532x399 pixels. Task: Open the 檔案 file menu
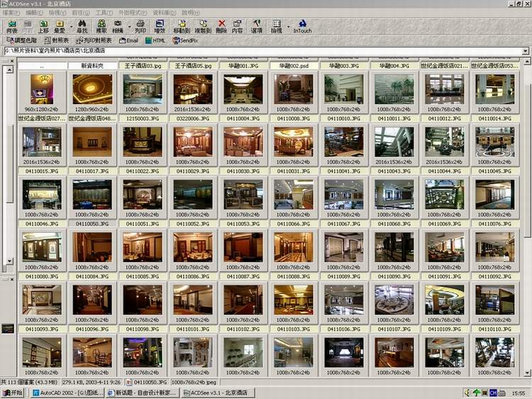(x=11, y=13)
